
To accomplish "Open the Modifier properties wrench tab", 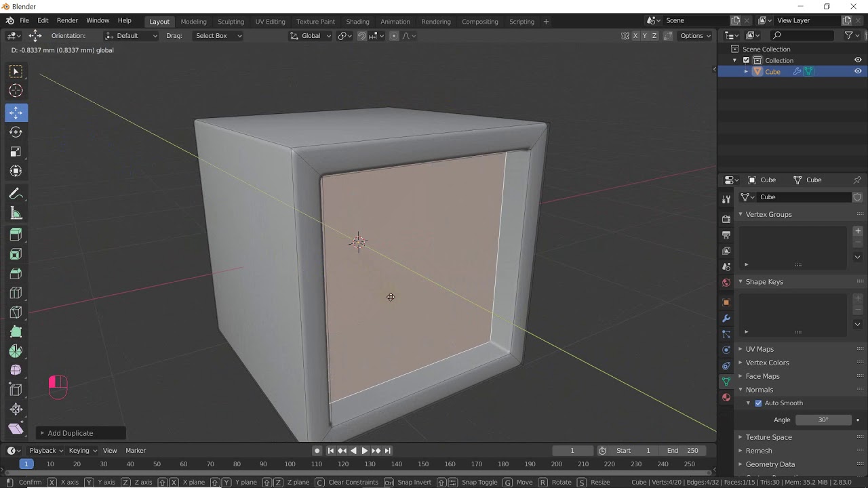I will tap(726, 319).
